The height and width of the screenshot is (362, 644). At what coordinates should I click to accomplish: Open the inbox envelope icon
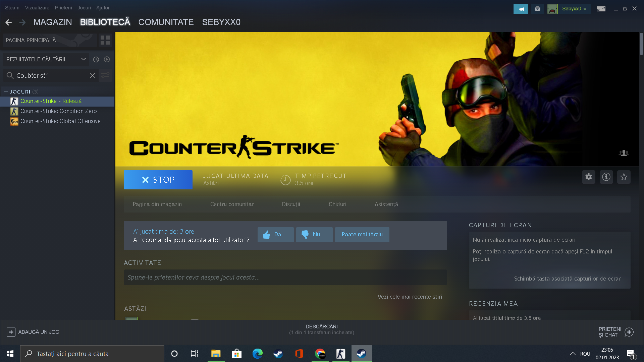tap(537, 9)
